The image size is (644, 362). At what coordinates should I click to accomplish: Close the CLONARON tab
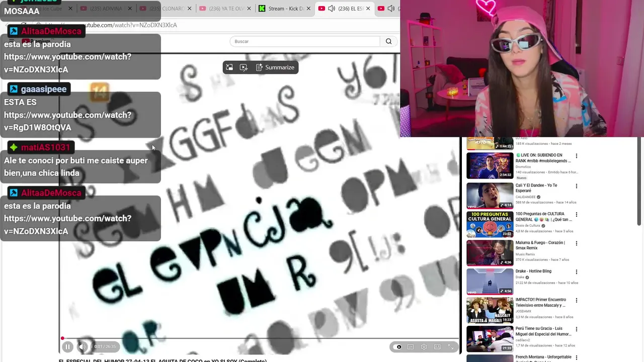pos(189,9)
